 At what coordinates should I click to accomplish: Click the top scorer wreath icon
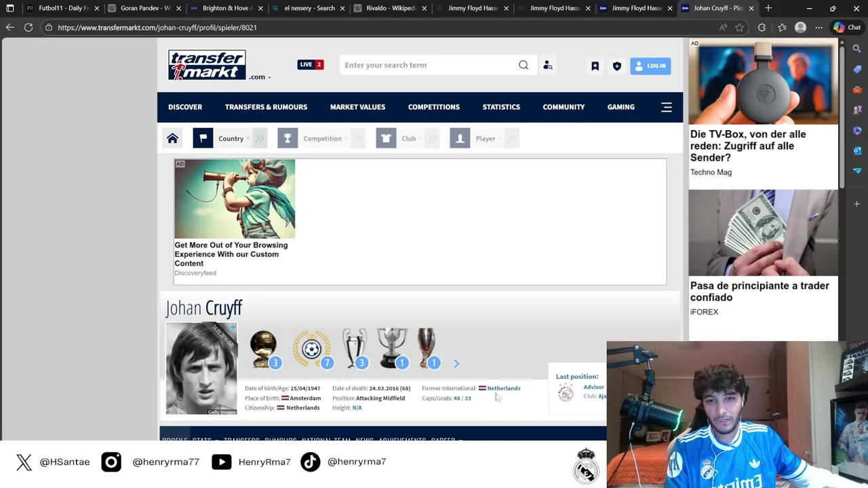[x=311, y=349]
